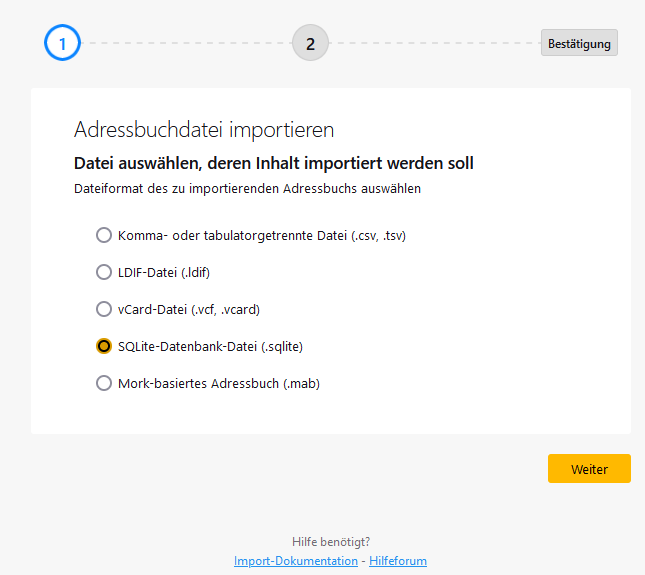Image resolution: width=645 pixels, height=575 pixels.
Task: Click the 'SQLite-Datenbank-Datei (.sqlite)' label text
Action: pos(210,346)
